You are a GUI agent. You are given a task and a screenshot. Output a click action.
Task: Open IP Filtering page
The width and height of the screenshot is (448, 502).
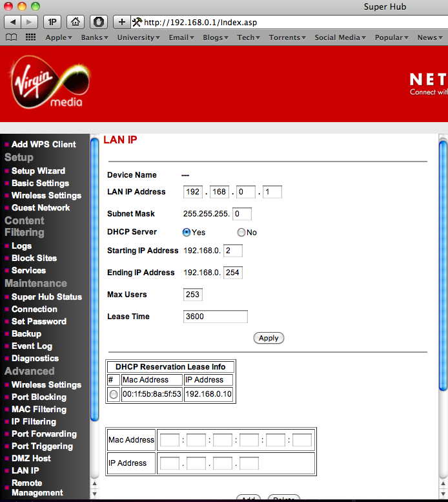pos(34,422)
